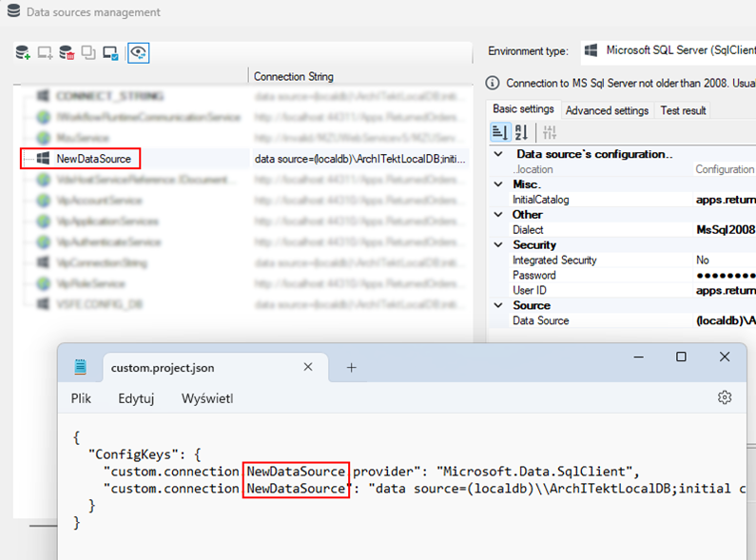The image size is (756, 560).
Task: Click the Data Source property row
Action: point(632,320)
